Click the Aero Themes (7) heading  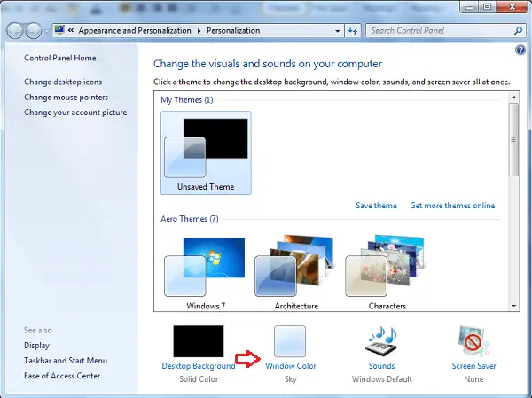[190, 219]
